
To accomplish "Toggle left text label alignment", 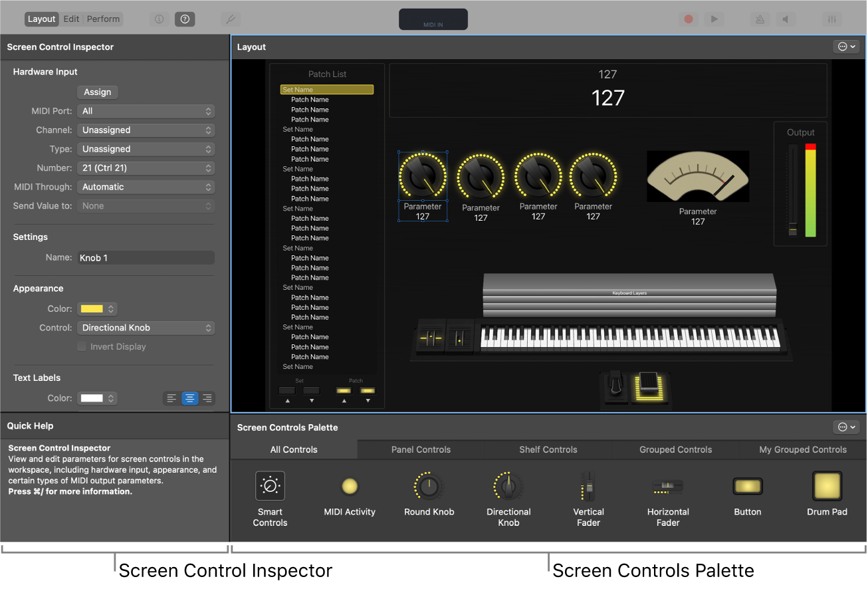I will click(x=171, y=398).
